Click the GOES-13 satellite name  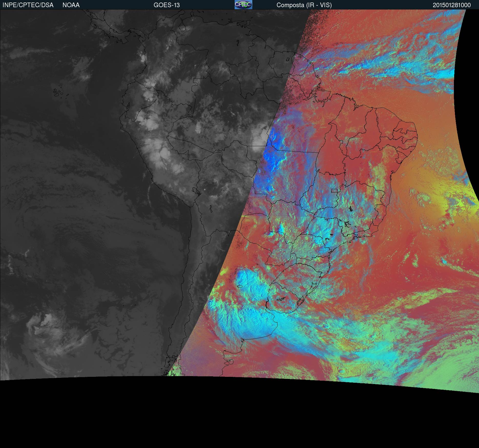166,5
